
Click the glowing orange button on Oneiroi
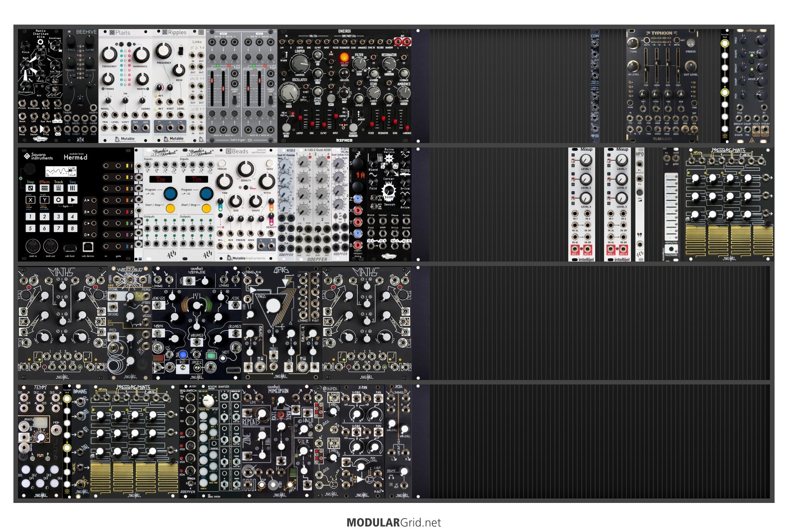(344, 57)
